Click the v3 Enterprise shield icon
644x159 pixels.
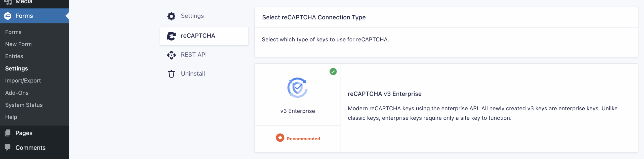(x=298, y=87)
